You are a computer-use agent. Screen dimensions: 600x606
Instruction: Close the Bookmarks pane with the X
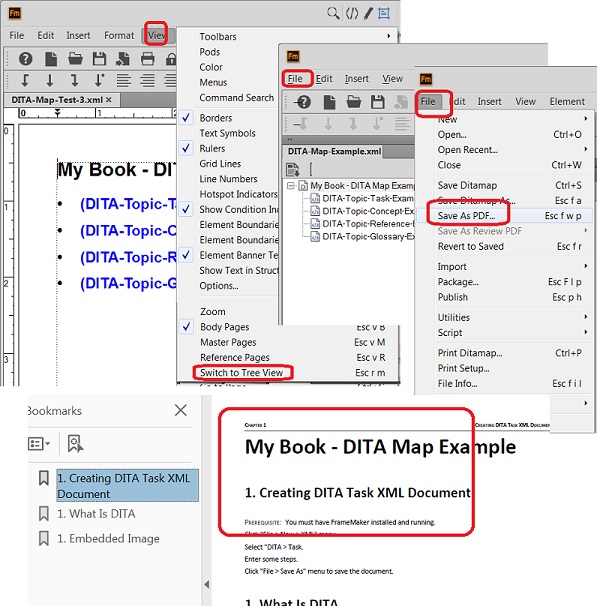click(x=181, y=410)
